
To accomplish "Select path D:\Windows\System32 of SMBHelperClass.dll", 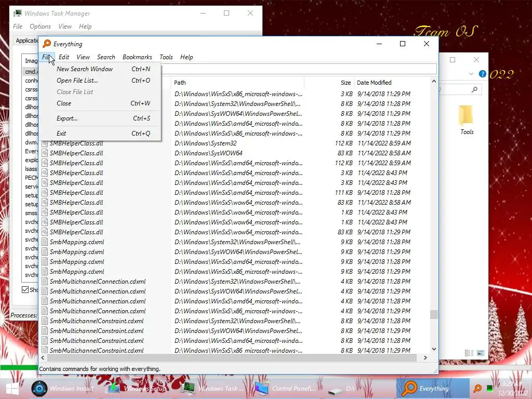I will click(x=205, y=143).
